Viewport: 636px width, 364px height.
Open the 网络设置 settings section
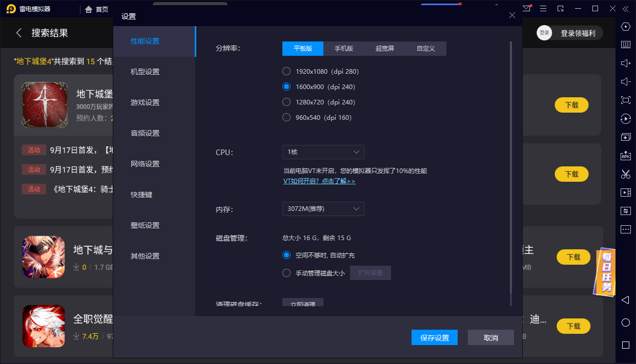144,163
